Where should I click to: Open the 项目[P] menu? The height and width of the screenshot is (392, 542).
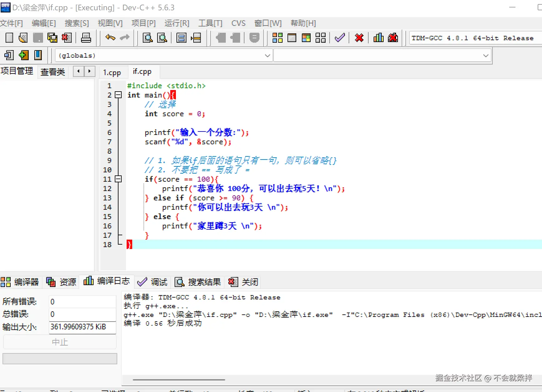143,23
